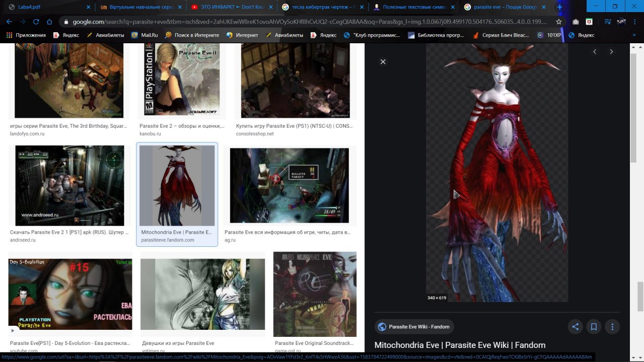Save the image using the bookmark icon

coord(594,327)
